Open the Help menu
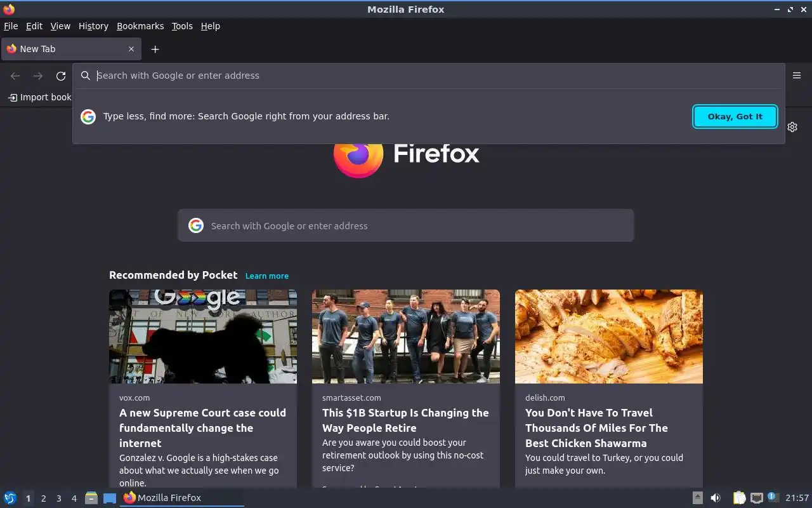 tap(211, 26)
